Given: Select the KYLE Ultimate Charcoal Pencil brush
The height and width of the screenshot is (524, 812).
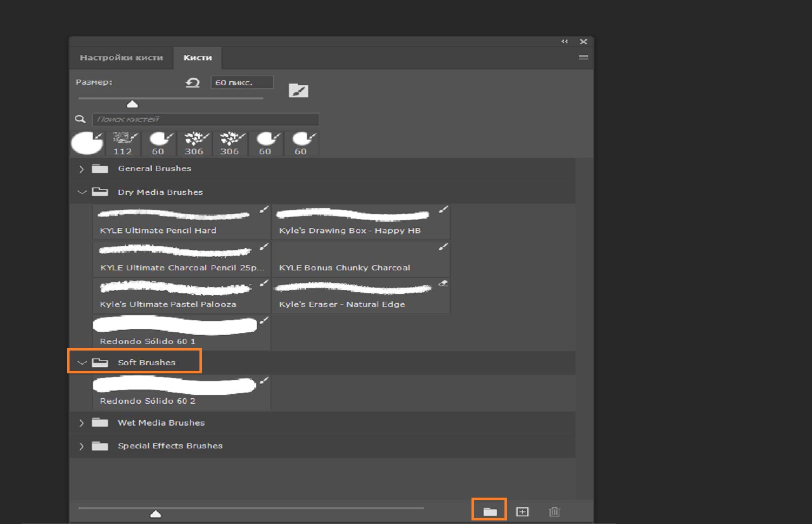Looking at the screenshot, I should [x=181, y=259].
